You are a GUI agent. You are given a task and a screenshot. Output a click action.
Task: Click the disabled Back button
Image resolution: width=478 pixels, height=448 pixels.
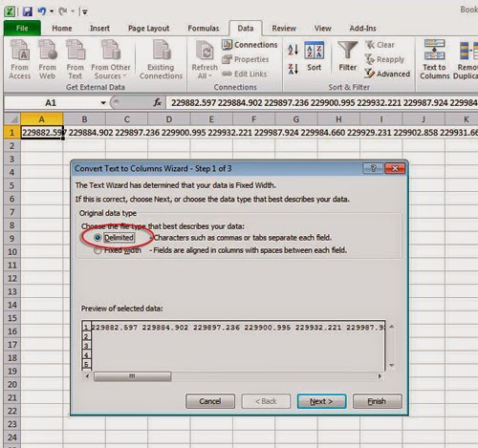click(266, 401)
